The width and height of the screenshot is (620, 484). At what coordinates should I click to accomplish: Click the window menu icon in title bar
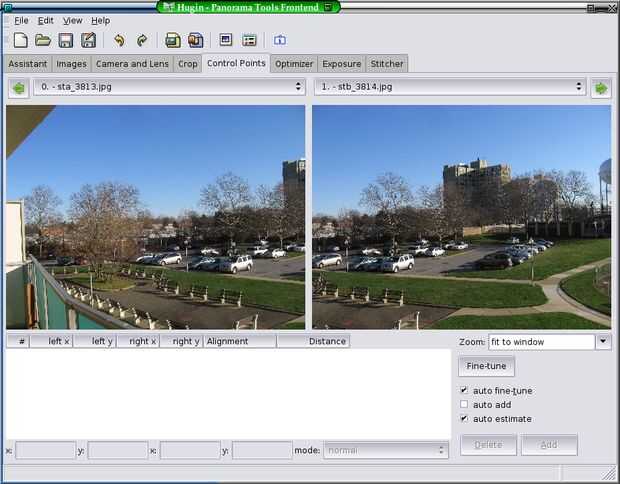coord(6,7)
